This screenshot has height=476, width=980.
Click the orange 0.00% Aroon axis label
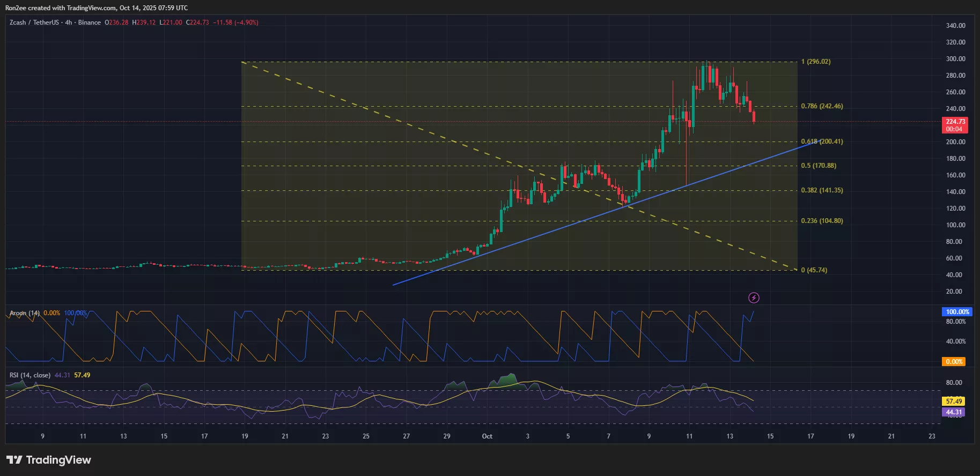(954, 362)
